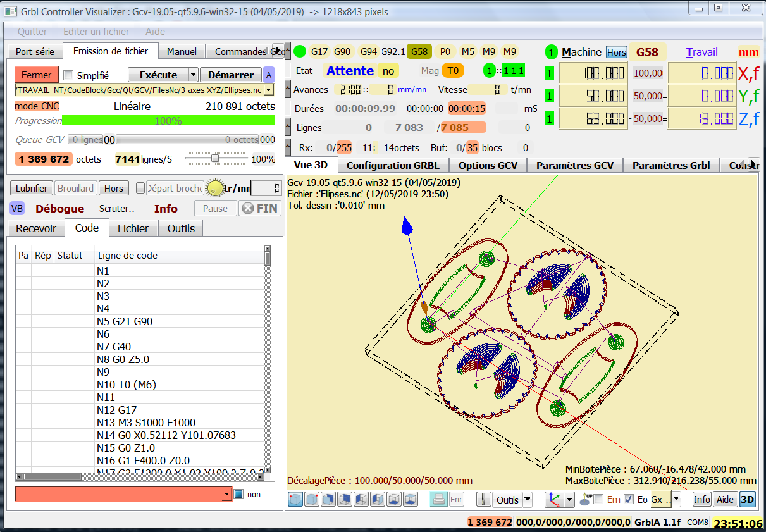This screenshot has height=532, width=766.
Task: Click the green circle 1 beside Machine
Action: point(552,53)
